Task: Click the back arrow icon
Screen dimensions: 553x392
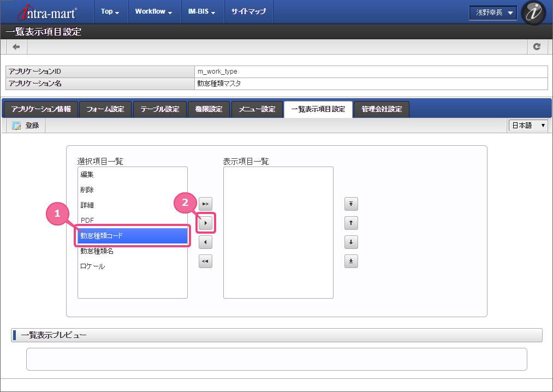Action: point(16,47)
